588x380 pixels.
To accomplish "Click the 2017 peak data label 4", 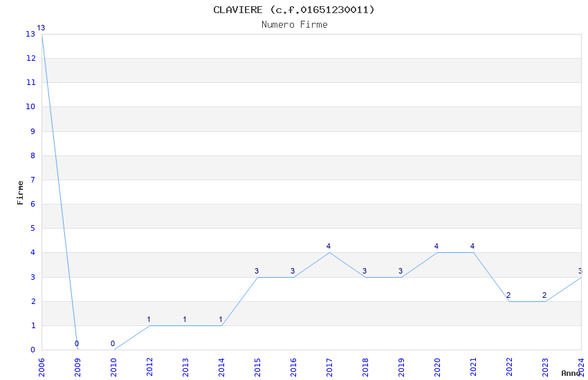I will tap(329, 247).
